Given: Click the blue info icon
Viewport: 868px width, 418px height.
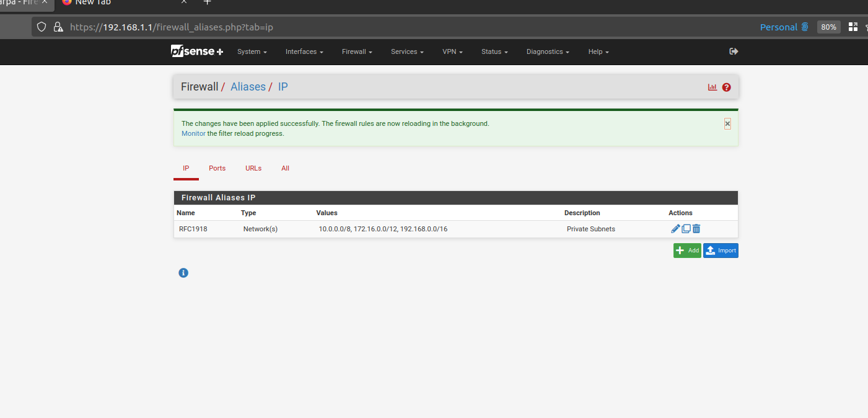Looking at the screenshot, I should pyautogui.click(x=183, y=273).
